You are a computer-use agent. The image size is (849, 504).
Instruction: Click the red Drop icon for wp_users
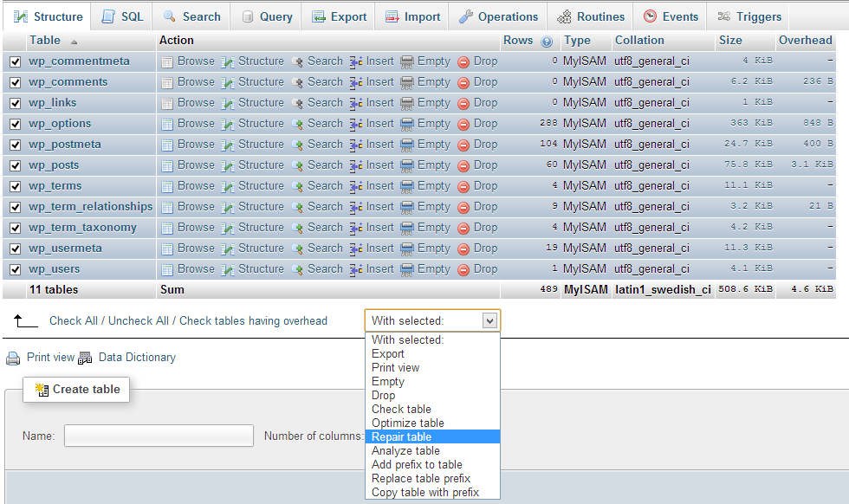pos(463,269)
